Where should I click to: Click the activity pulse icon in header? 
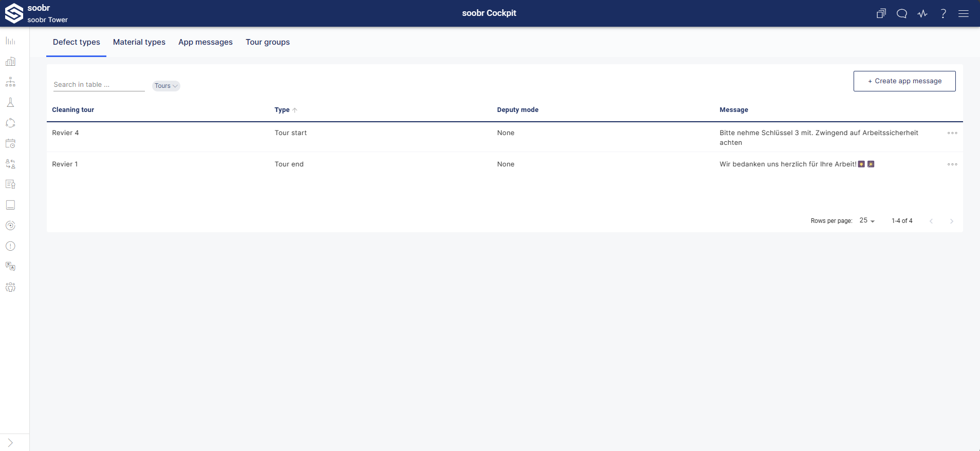coord(922,14)
